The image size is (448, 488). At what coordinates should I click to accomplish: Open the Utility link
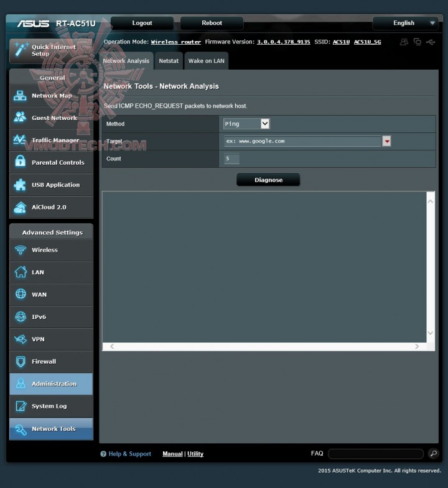pyautogui.click(x=195, y=454)
